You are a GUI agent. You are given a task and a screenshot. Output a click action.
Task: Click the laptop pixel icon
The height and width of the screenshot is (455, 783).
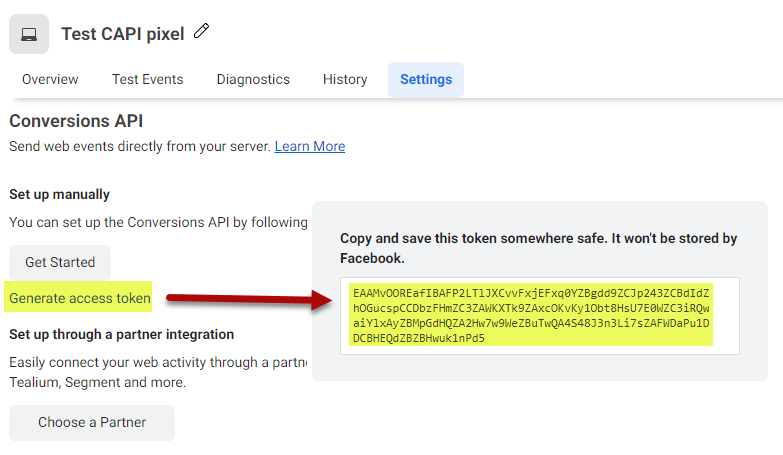click(29, 34)
